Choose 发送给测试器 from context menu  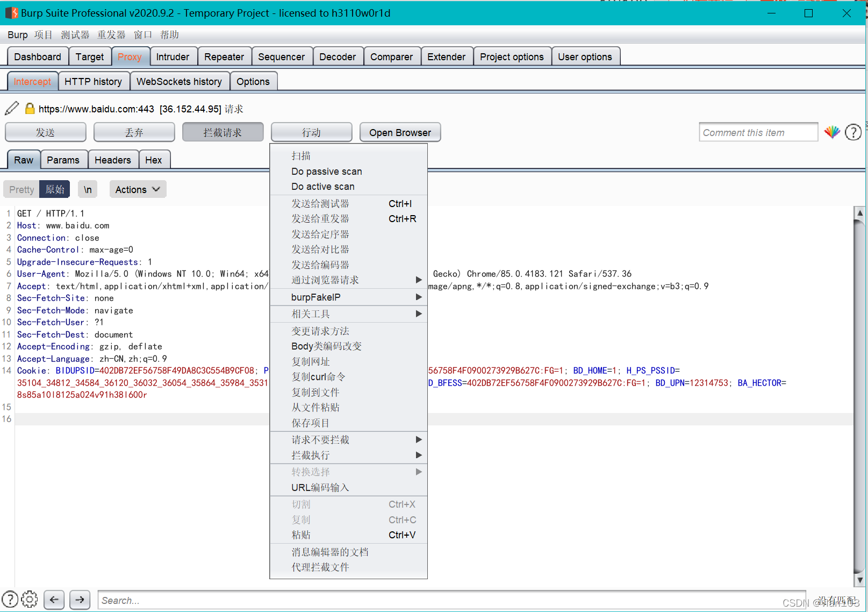[x=348, y=204]
